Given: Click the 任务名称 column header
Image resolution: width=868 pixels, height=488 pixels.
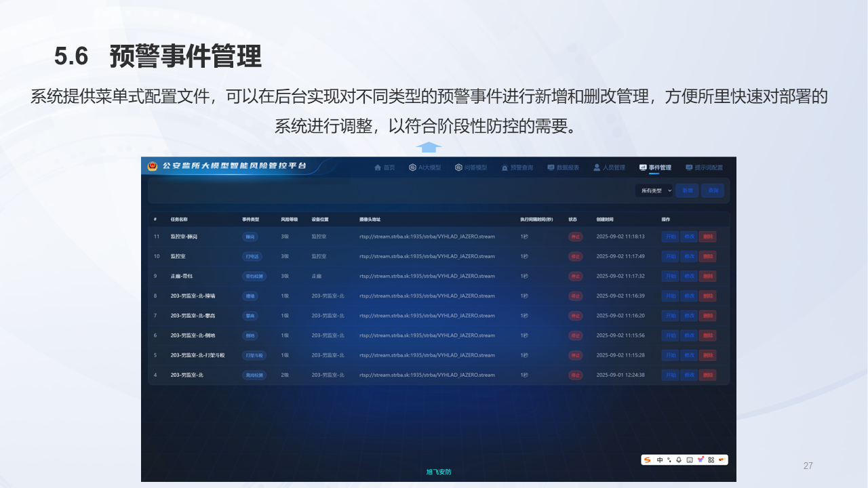Looking at the screenshot, I should 179,220.
